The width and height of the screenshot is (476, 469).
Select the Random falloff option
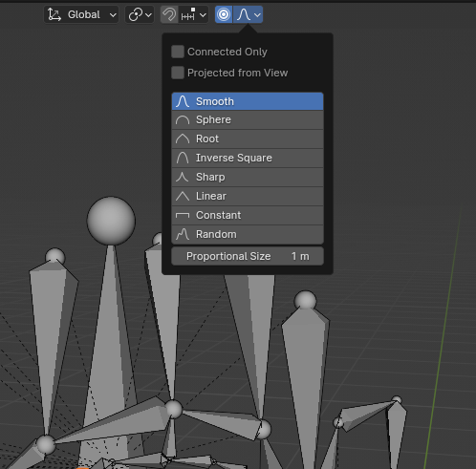point(248,235)
